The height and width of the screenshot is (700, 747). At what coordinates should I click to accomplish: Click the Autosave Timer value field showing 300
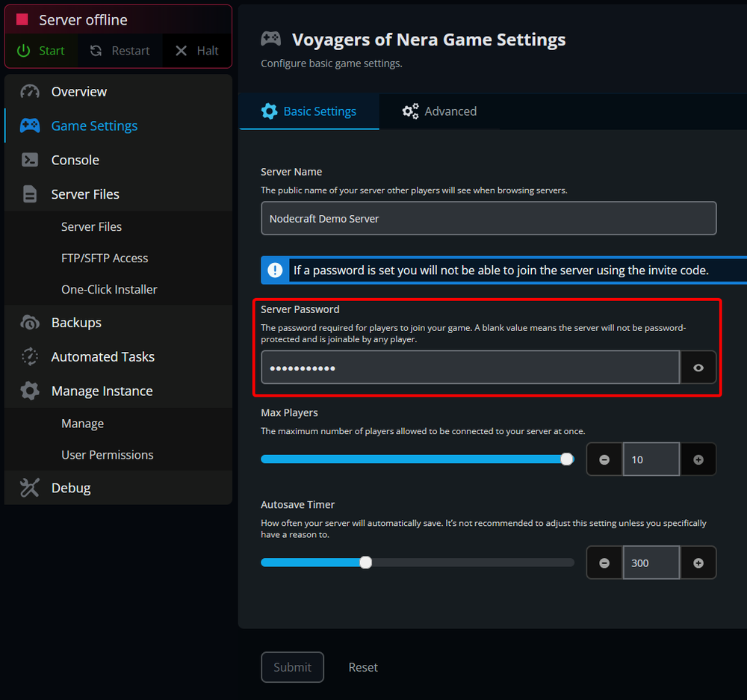pyautogui.click(x=651, y=563)
